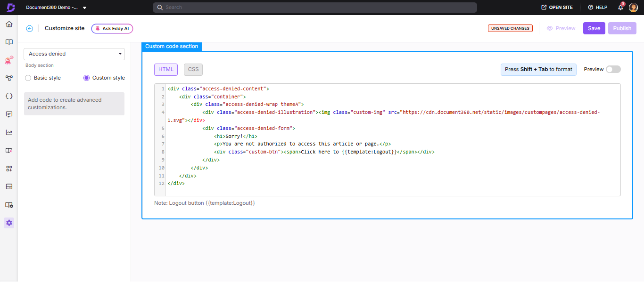Click the OPEN SITE link

557,8
